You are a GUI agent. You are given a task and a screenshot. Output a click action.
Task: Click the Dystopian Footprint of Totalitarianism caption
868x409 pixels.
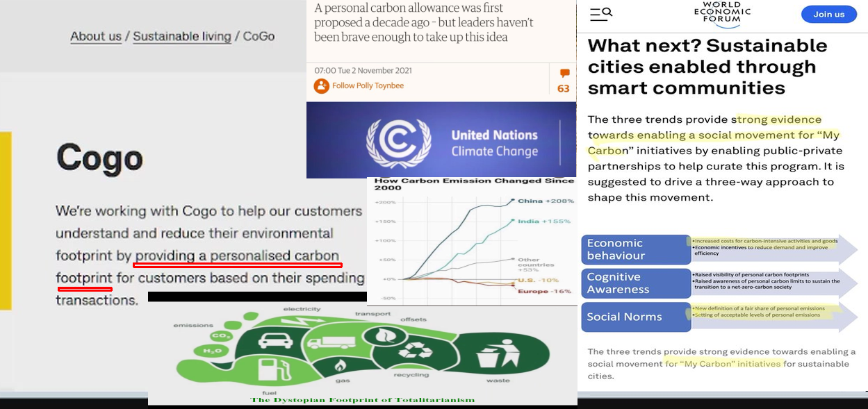pos(363,401)
